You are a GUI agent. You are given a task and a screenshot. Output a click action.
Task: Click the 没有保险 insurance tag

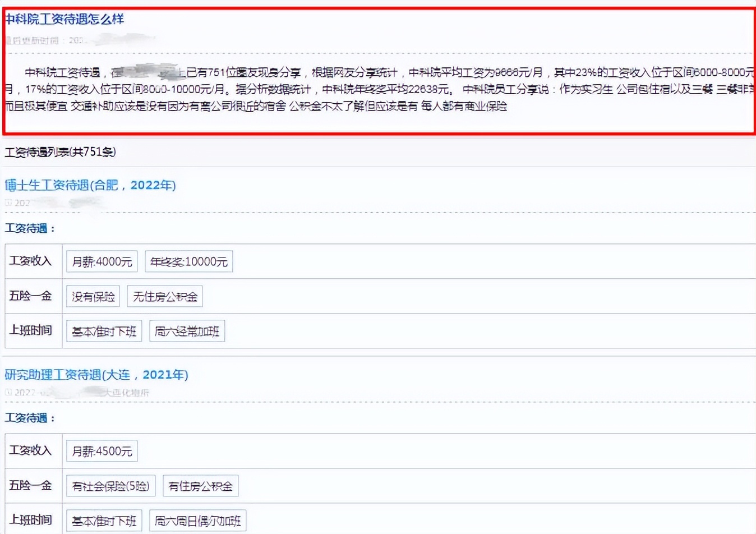92,296
